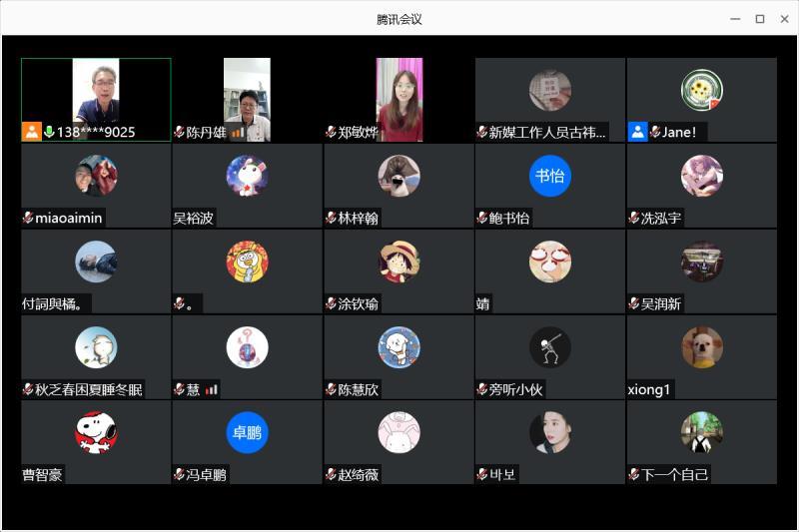Viewport: 799px width, 532px height.
Task: Select 郑敏烨's live video feed
Action: tap(399, 99)
